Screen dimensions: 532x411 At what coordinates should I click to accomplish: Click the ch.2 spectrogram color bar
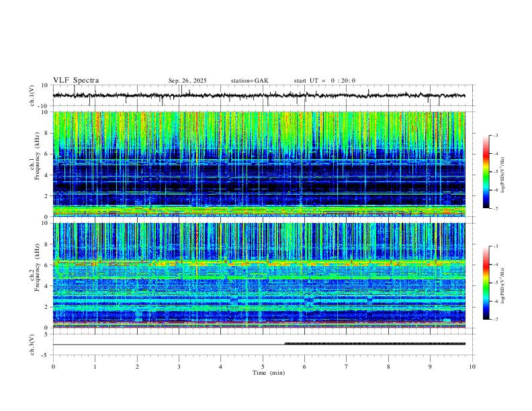tap(486, 283)
